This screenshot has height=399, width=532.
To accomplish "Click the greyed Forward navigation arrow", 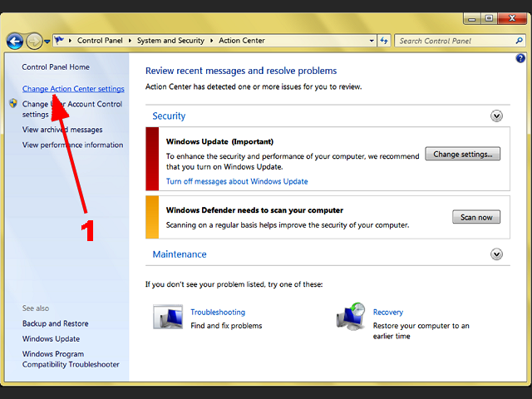I will coord(34,42).
